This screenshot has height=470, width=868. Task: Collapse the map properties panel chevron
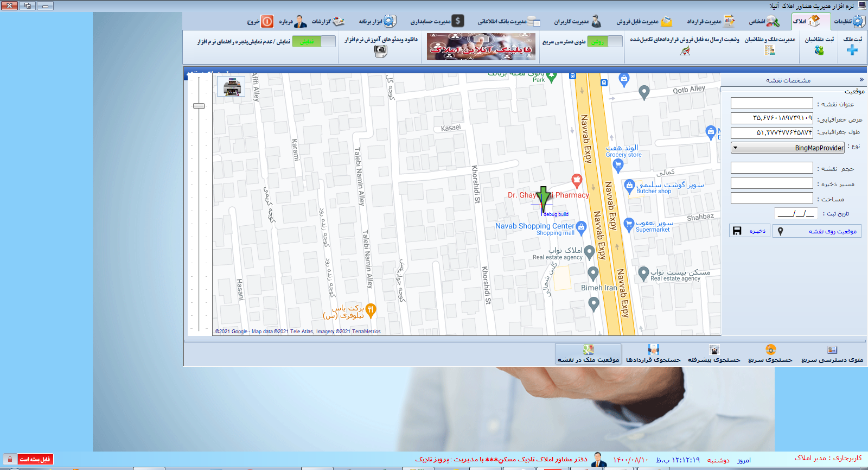click(861, 80)
